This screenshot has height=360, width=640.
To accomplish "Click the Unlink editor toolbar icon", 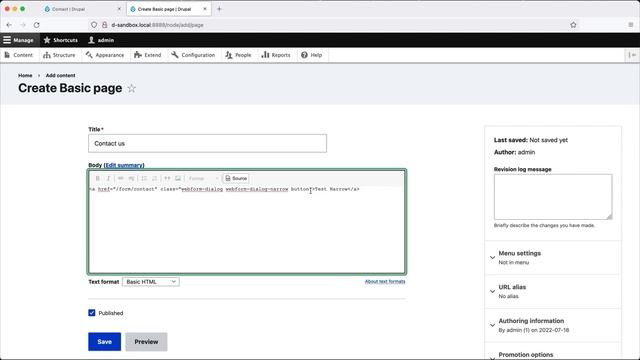I will click(x=131, y=178).
